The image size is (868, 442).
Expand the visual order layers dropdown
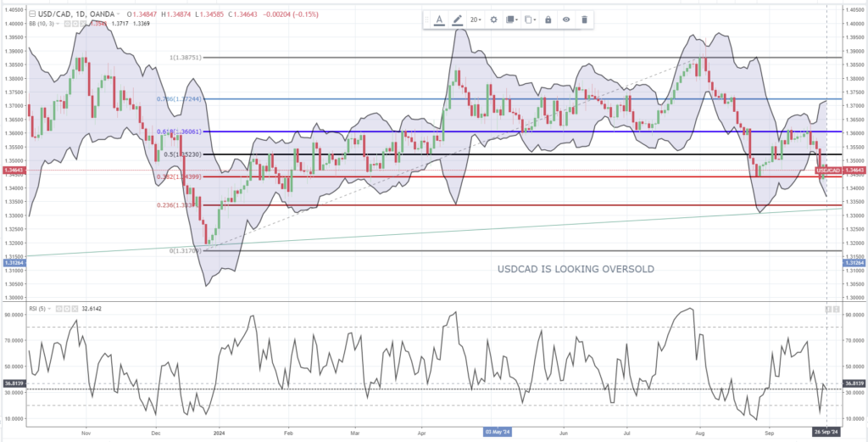coord(511,20)
